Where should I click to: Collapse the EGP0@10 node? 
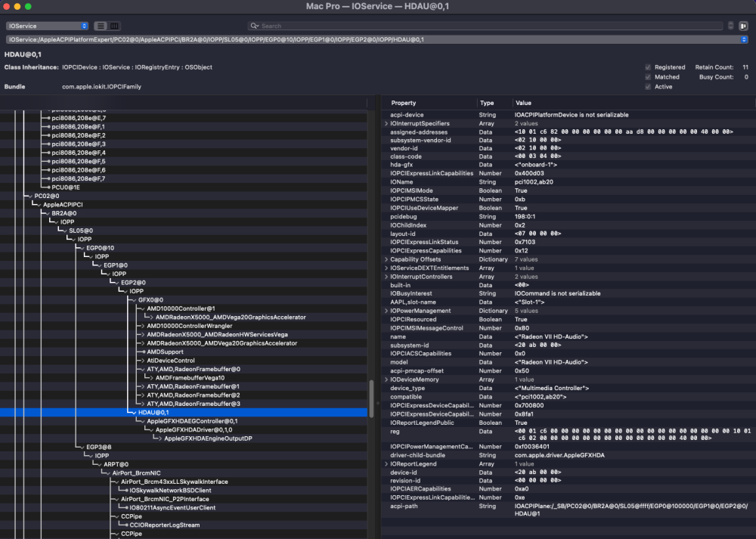[82, 248]
